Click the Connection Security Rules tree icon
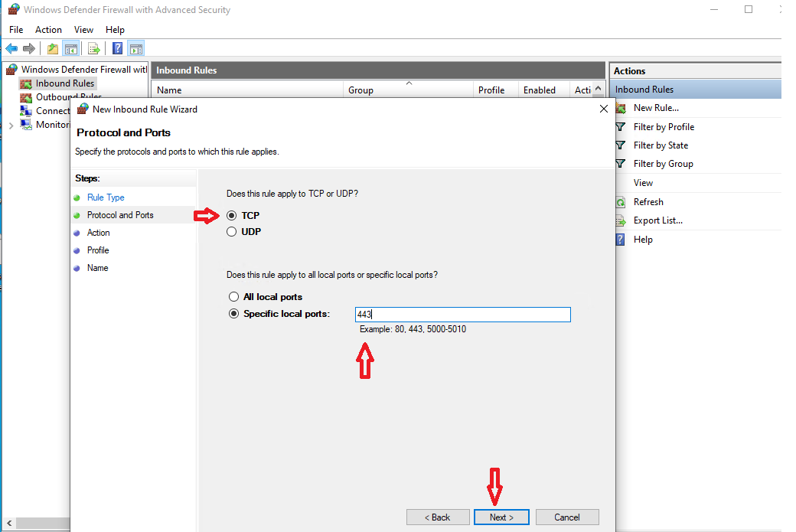 click(x=26, y=111)
